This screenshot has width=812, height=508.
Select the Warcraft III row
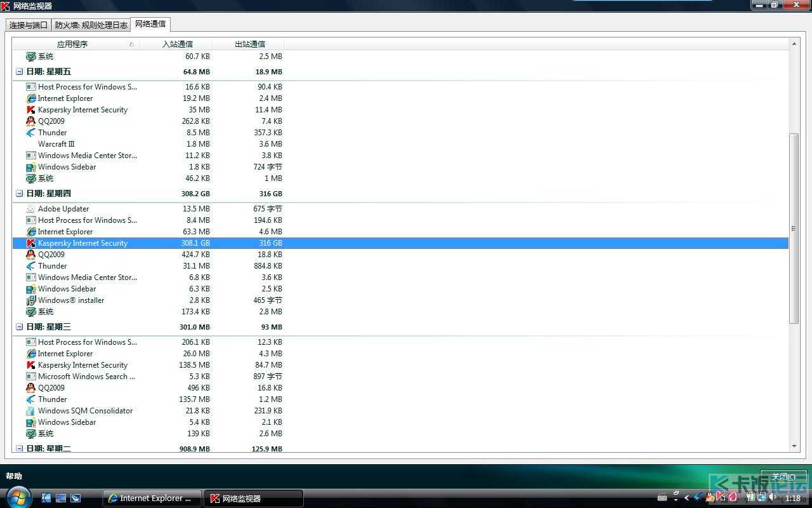click(401, 144)
